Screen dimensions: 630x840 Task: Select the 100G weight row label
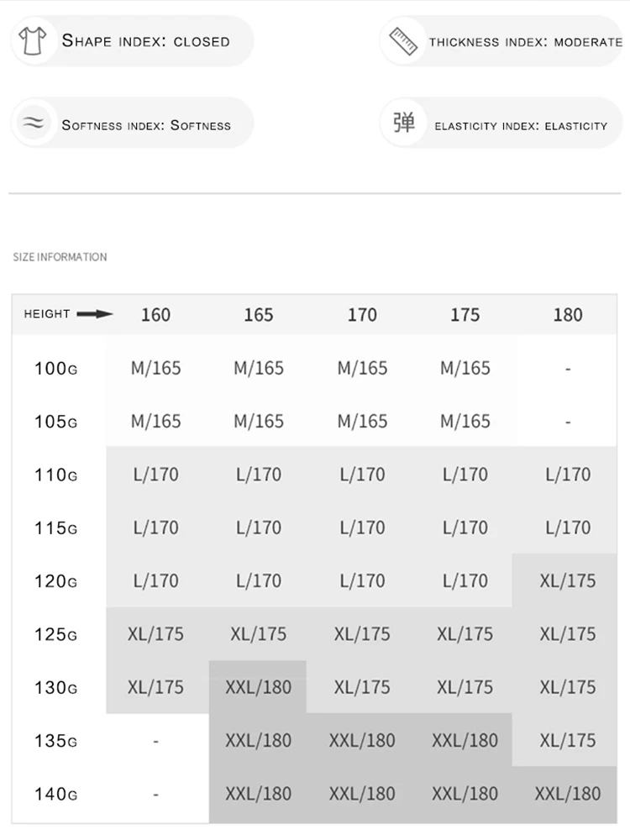55,369
